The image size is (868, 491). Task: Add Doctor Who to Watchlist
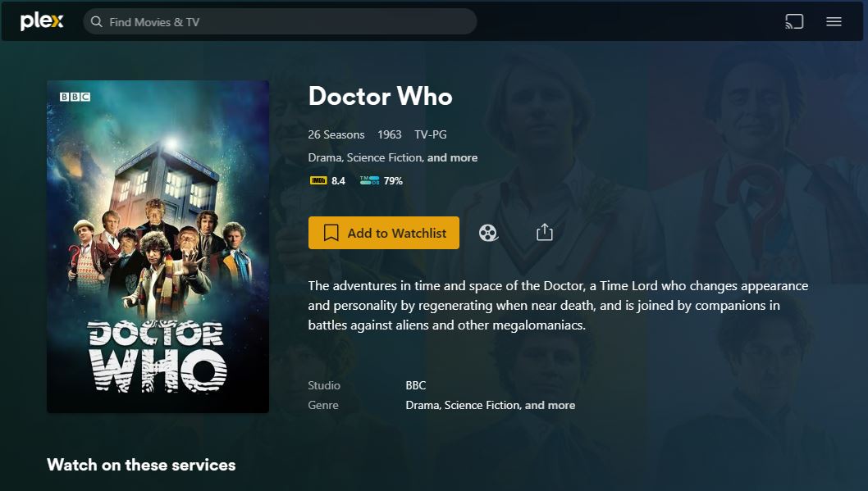(384, 233)
